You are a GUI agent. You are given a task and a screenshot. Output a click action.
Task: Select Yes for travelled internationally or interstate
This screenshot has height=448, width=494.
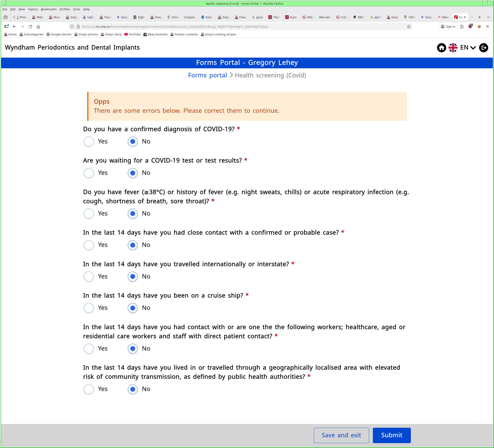(x=89, y=276)
